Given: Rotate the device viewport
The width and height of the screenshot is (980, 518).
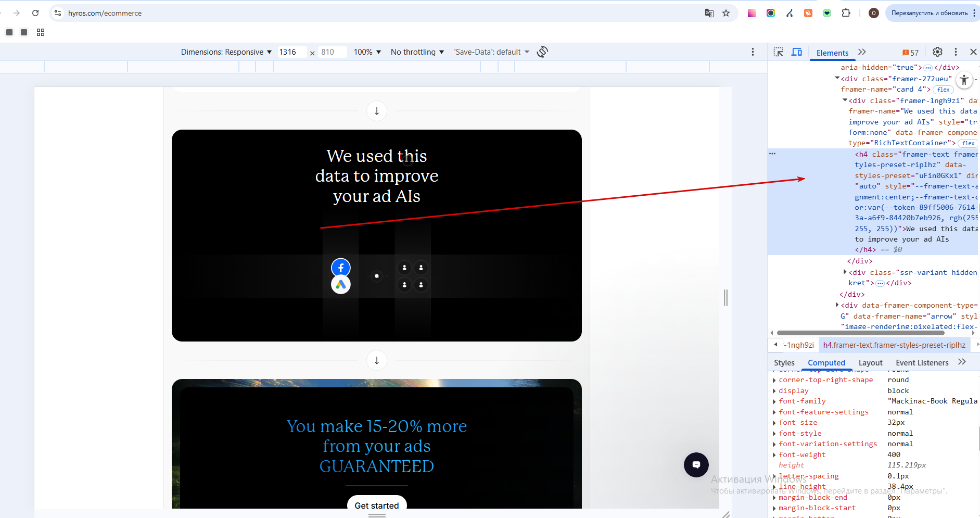Looking at the screenshot, I should [x=542, y=52].
